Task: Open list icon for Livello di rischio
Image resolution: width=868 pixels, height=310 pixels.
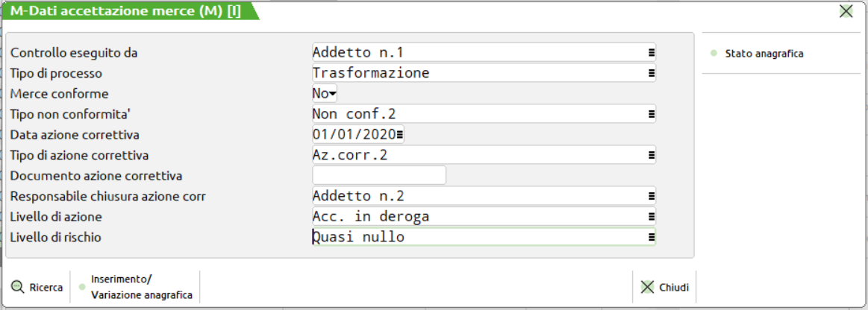Action: 651,237
